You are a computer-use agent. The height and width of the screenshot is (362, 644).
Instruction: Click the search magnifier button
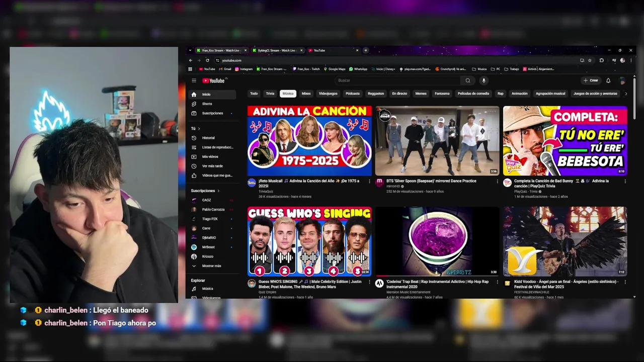[468, 80]
